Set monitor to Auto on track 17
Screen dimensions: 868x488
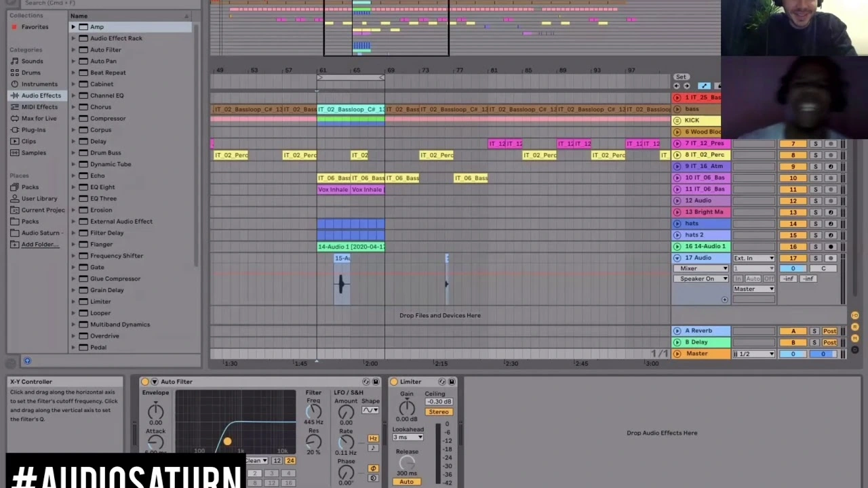(x=753, y=279)
